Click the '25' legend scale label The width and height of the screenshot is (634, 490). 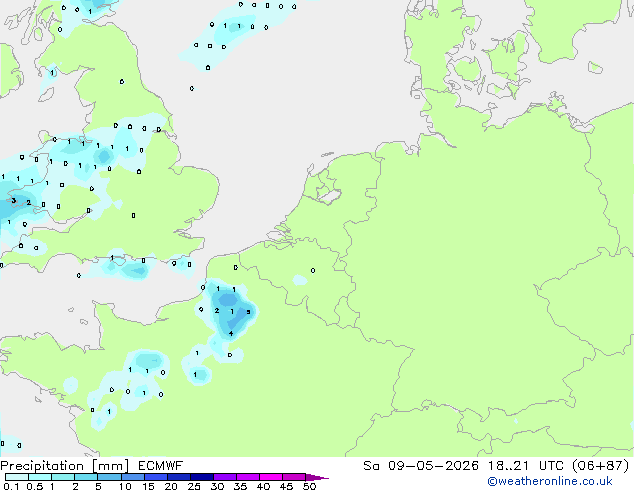click(194, 486)
